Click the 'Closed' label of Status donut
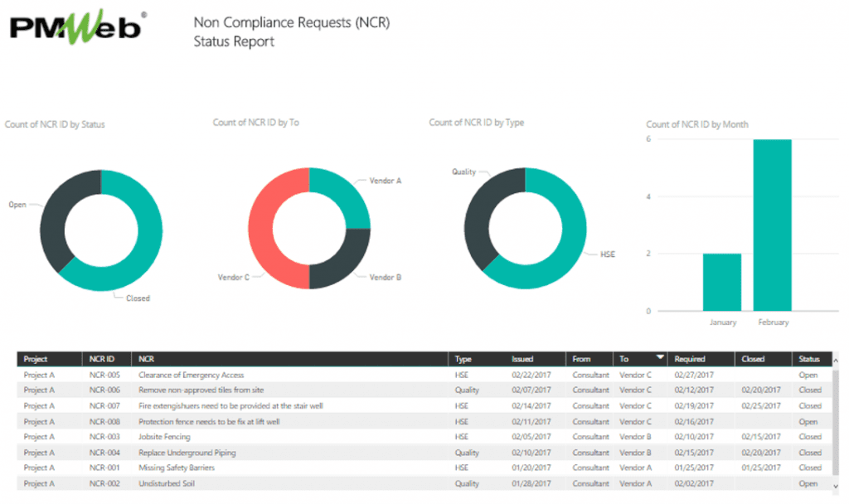Image resolution: width=849 pixels, height=504 pixels. tap(138, 298)
